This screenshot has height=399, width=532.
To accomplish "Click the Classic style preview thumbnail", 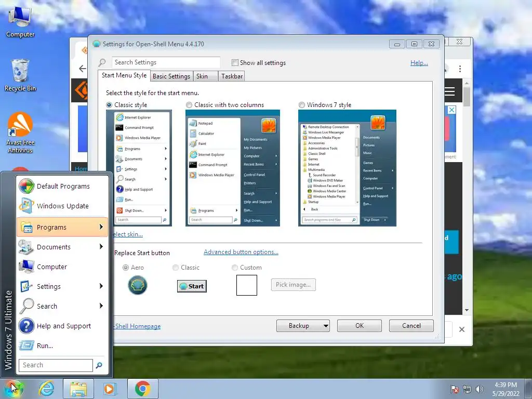I will 139,168.
